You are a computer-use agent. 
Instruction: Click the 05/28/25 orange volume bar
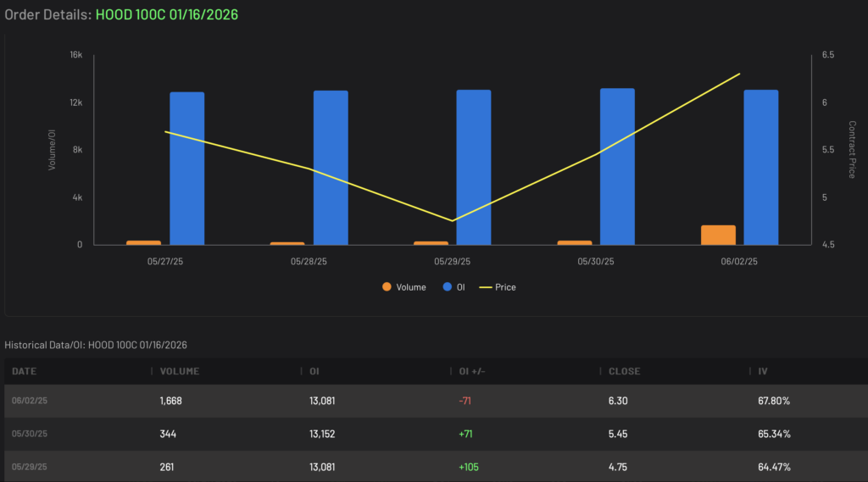pos(287,243)
